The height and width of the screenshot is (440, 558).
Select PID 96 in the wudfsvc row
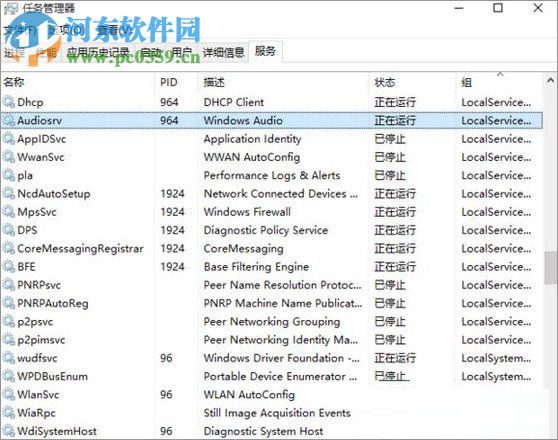pyautogui.click(x=166, y=358)
